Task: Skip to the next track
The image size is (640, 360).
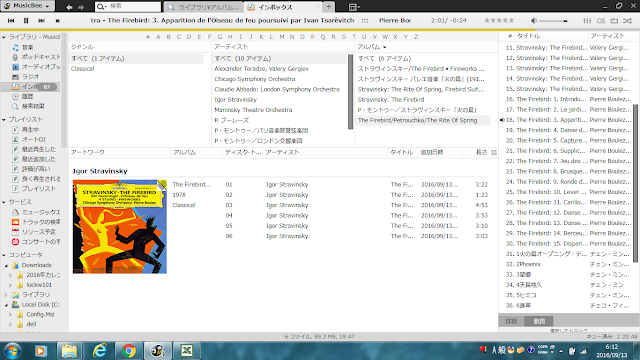Action: [42, 20]
